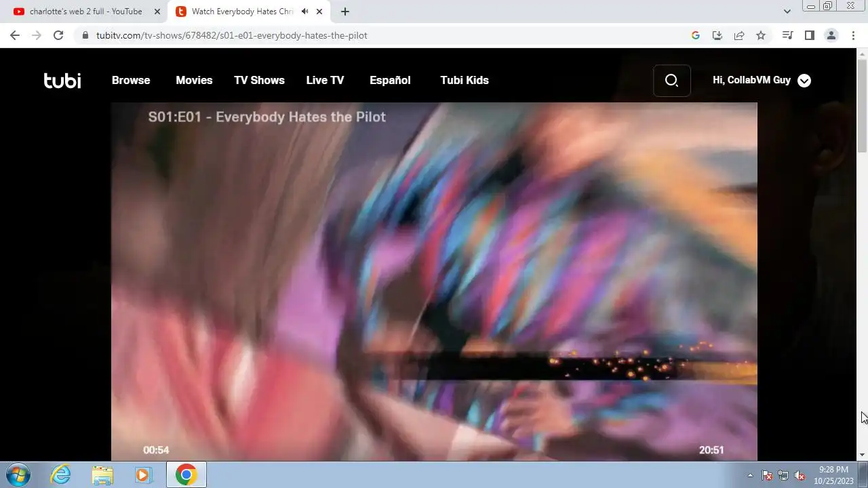
Task: Close the Tubi tab
Action: point(319,12)
